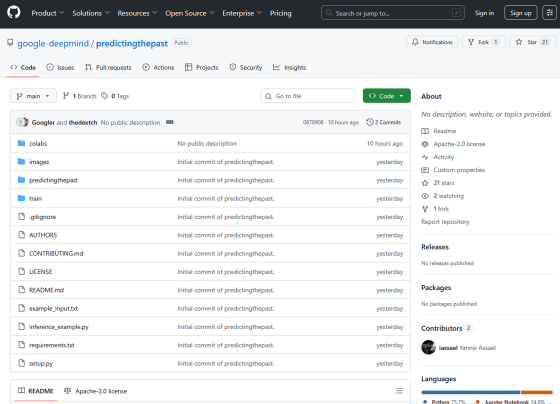Screen dimensions: 560x404
Task: Click the Sign up button
Action: (520, 13)
